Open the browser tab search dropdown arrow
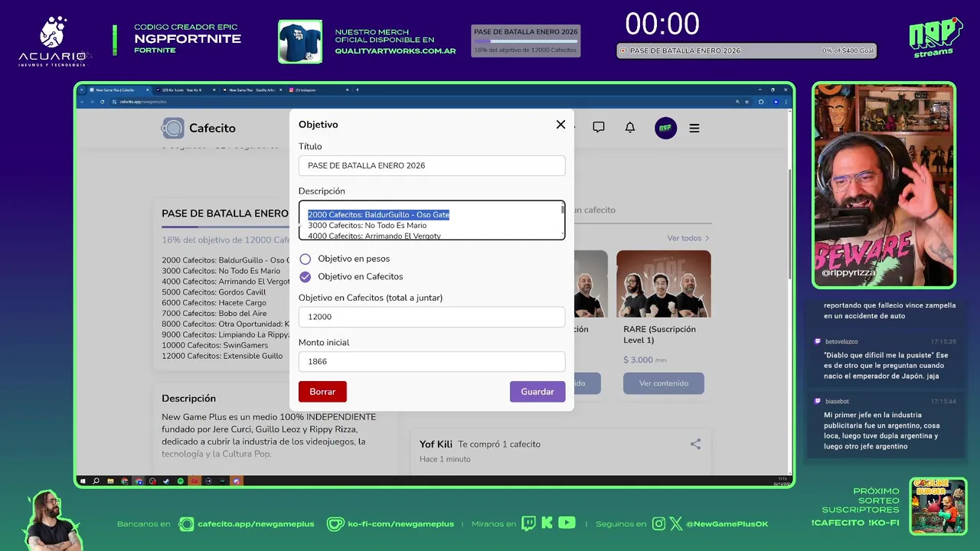The width and height of the screenshot is (980, 551). (82, 90)
